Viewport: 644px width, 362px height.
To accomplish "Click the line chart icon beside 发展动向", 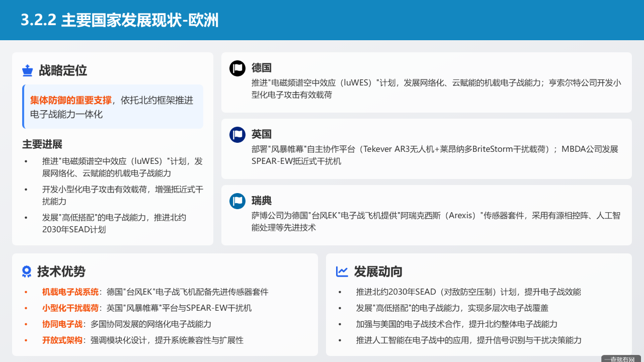I will (342, 271).
